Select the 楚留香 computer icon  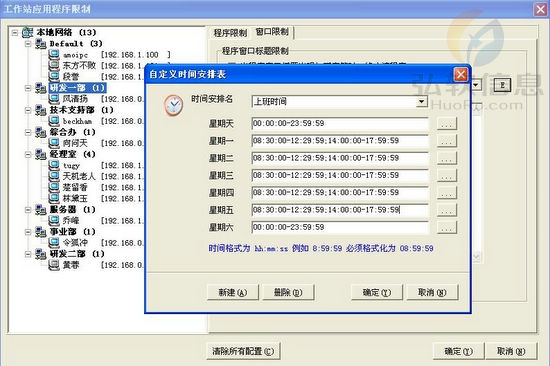[x=54, y=187]
